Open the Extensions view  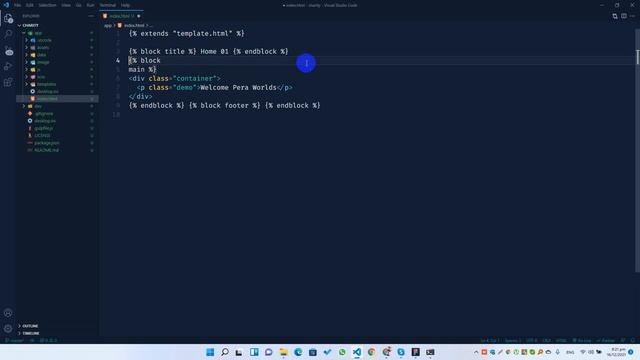tap(8, 82)
